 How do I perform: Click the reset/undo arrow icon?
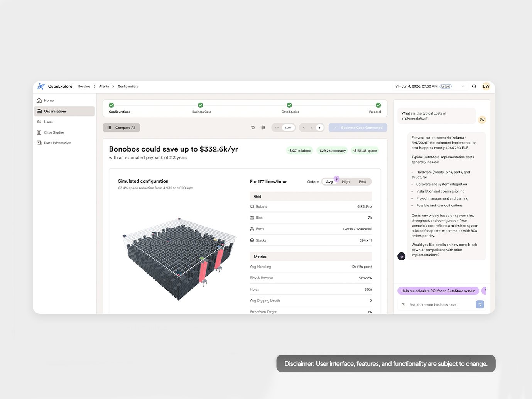[253, 128]
